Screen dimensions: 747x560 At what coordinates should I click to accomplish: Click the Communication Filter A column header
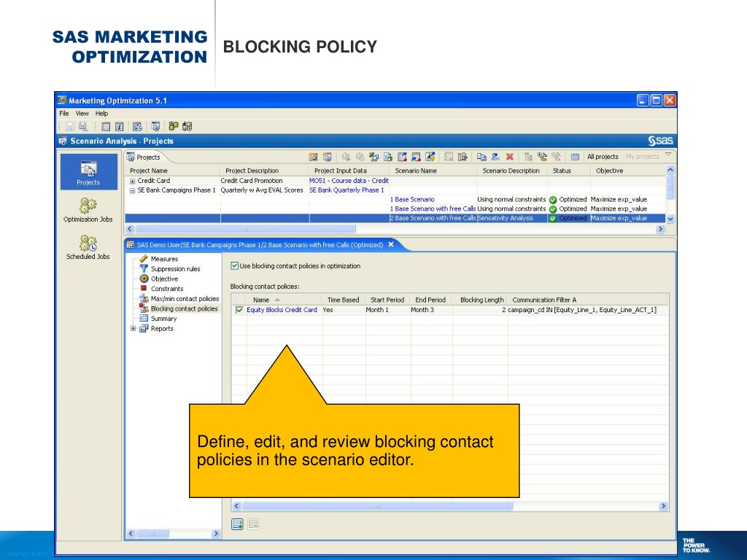[x=544, y=300]
